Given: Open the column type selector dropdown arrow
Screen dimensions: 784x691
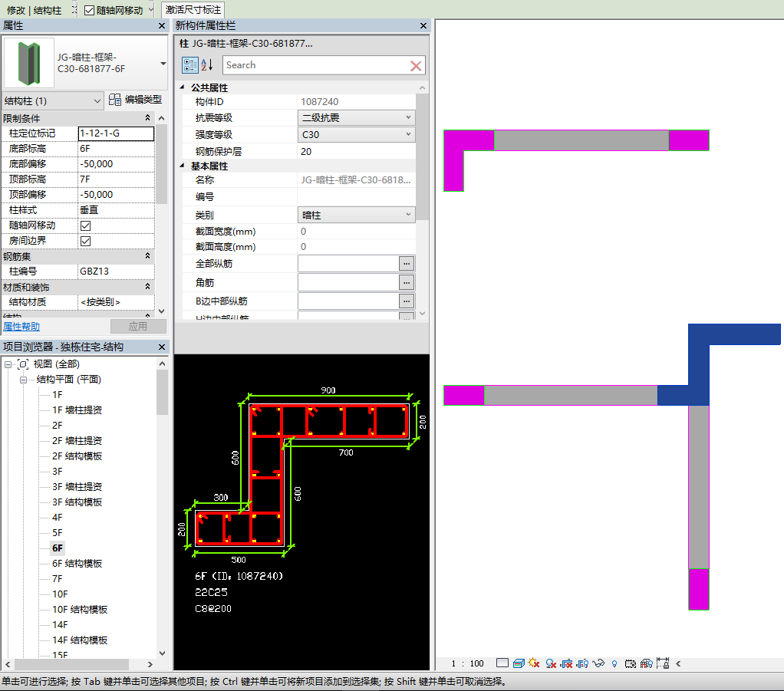Looking at the screenshot, I should pyautogui.click(x=163, y=64).
